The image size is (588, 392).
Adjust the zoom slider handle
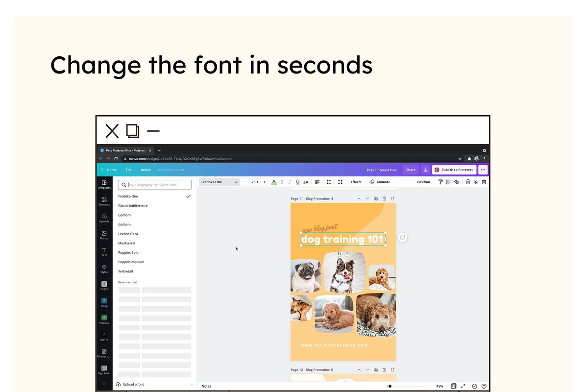tap(390, 386)
